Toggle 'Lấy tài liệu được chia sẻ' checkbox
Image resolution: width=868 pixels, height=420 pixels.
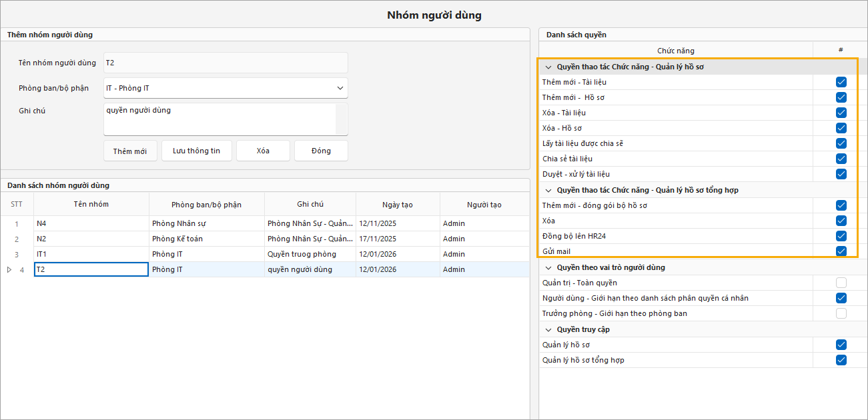click(x=841, y=143)
